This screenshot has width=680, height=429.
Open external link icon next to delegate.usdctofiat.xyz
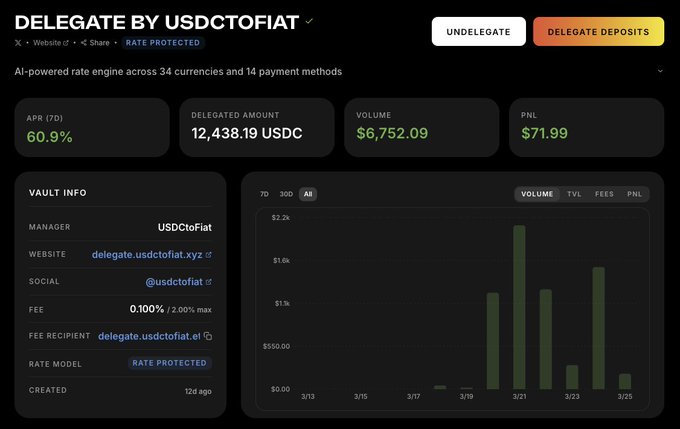pyautogui.click(x=208, y=255)
